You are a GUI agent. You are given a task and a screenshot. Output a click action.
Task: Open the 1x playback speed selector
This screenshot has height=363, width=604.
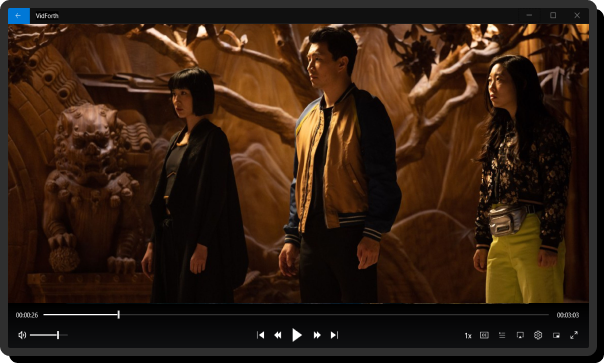[x=468, y=336]
